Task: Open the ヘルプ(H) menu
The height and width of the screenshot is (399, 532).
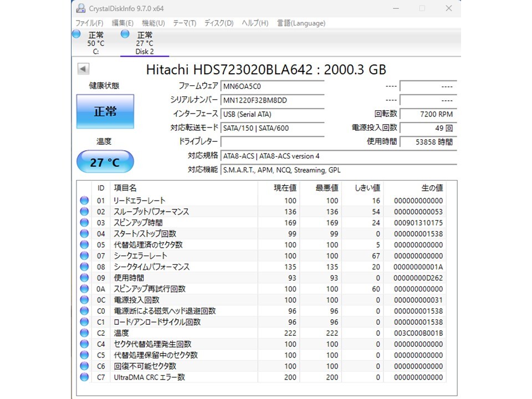Action: [255, 23]
